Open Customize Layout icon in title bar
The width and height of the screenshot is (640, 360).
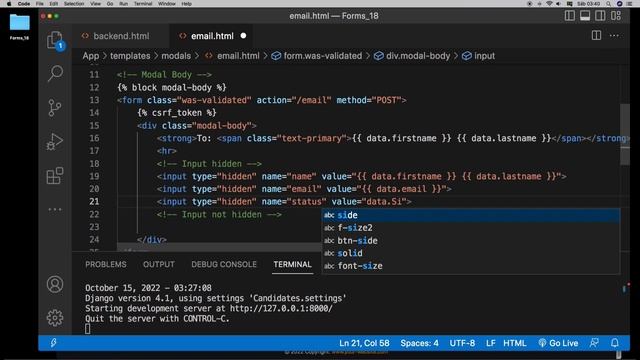(x=616, y=16)
